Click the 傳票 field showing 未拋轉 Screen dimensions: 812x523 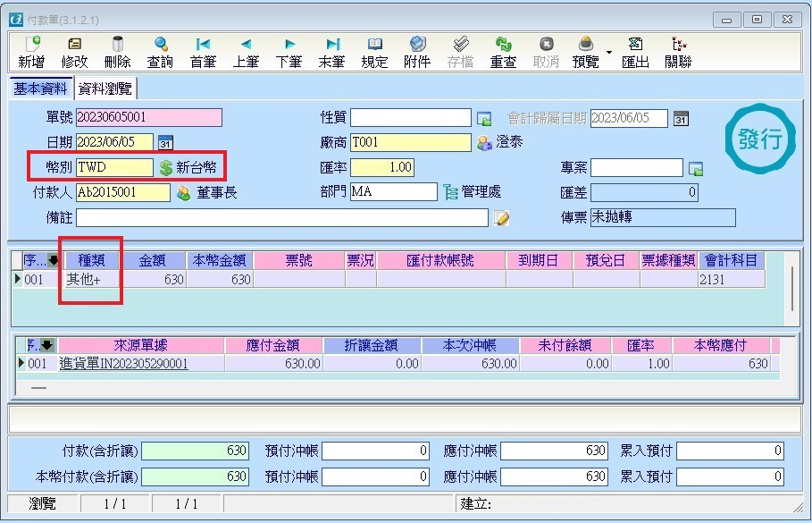663,218
